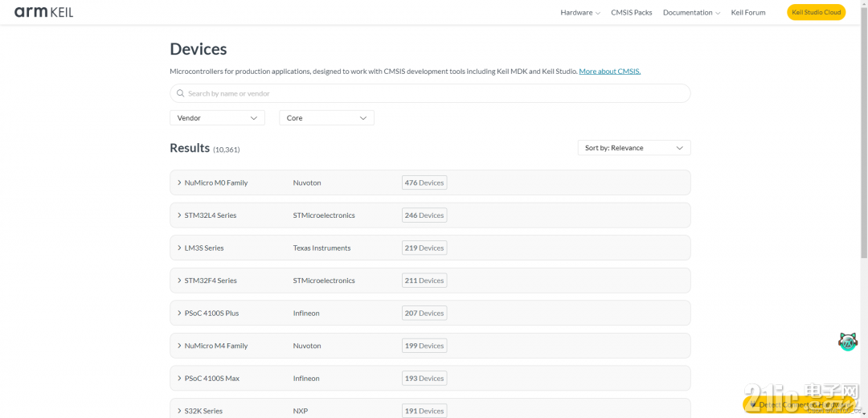Focus the search by name or vendor field
This screenshot has height=418, width=868.
pos(430,93)
